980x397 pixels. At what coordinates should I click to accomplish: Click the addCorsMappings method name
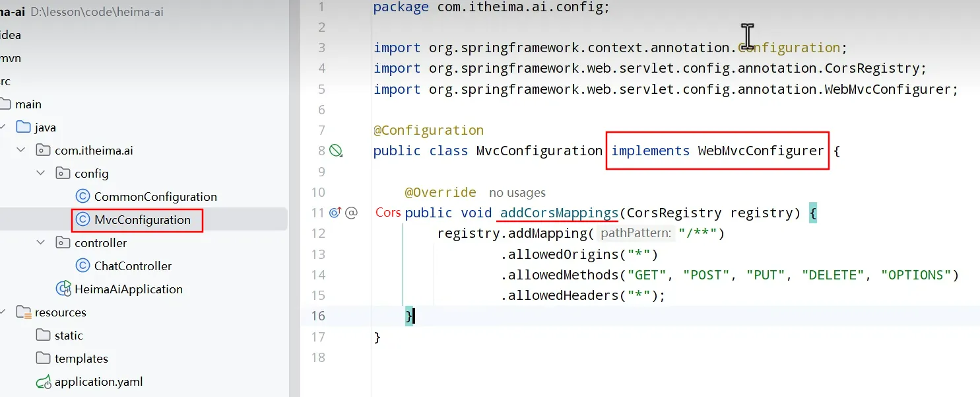point(559,213)
